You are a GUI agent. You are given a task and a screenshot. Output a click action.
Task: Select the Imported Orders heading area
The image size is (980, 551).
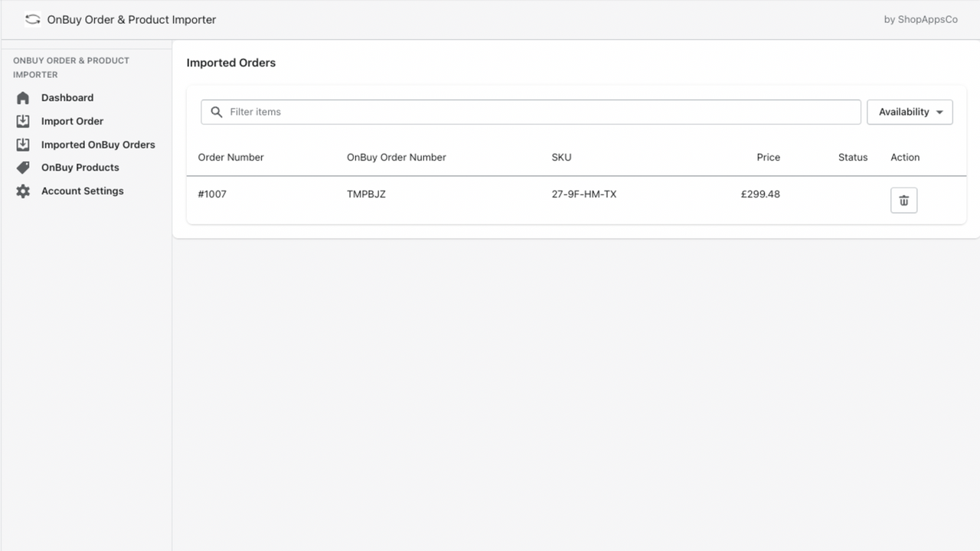pyautogui.click(x=230, y=63)
